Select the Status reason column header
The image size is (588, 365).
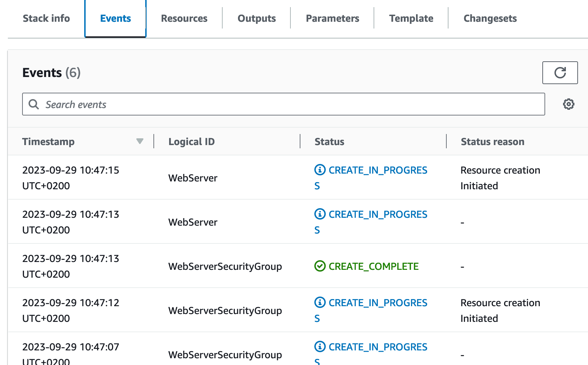click(x=492, y=141)
